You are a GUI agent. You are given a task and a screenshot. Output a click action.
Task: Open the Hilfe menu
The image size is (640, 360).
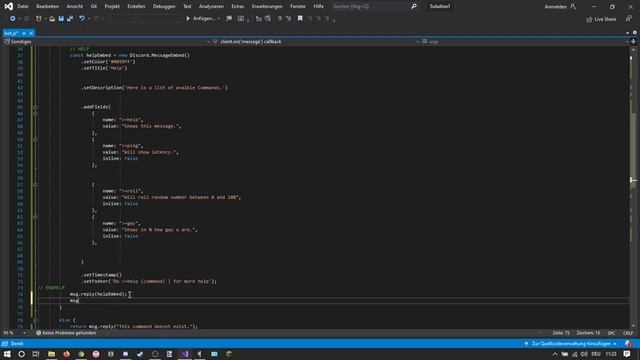[318, 7]
